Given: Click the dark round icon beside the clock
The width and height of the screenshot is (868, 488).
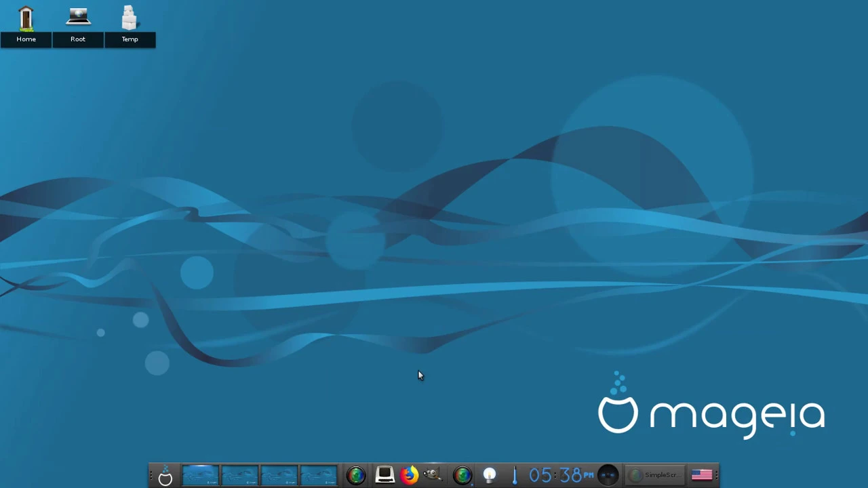Looking at the screenshot, I should click(608, 476).
